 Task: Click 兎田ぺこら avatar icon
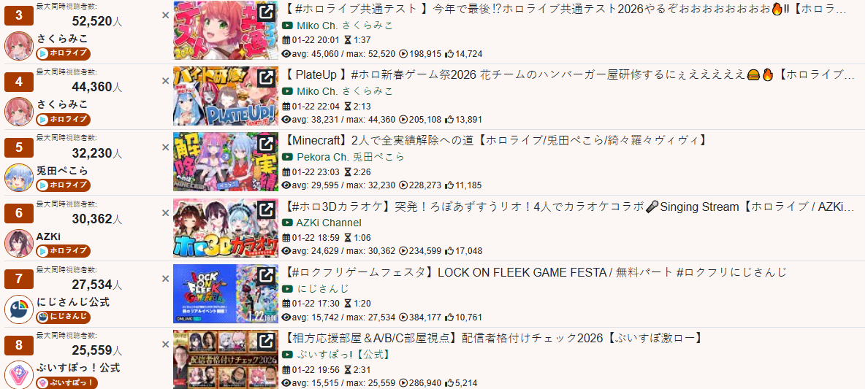click(19, 177)
